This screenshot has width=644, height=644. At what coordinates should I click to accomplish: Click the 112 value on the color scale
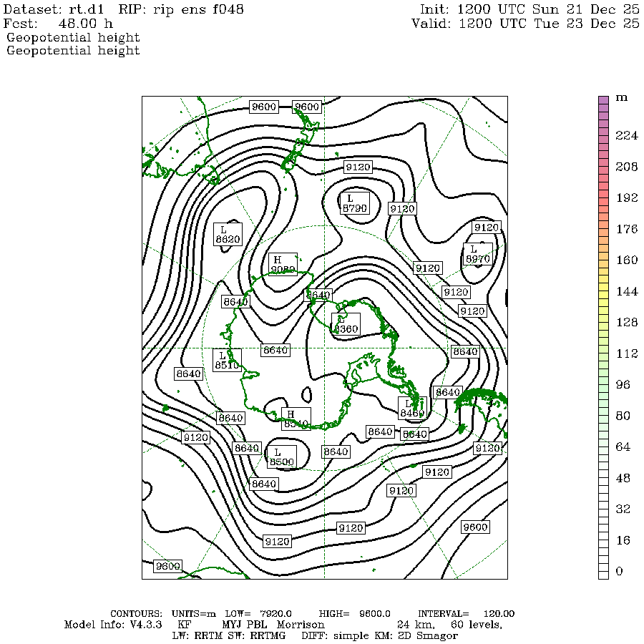pos(627,353)
